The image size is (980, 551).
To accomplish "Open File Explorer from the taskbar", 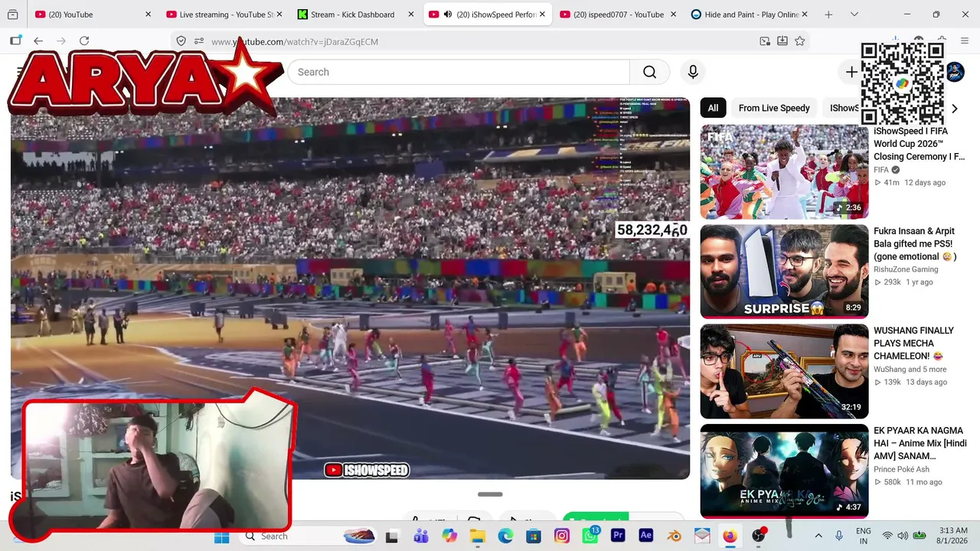I will click(478, 536).
